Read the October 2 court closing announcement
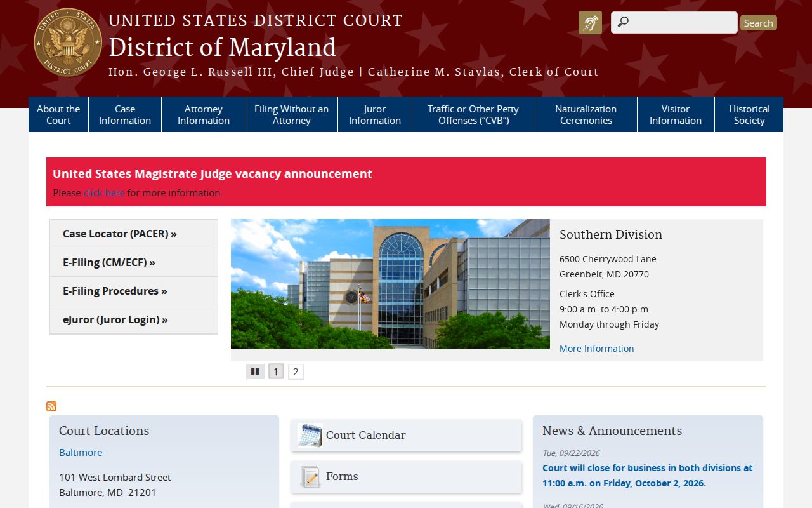812x508 pixels. click(x=647, y=476)
